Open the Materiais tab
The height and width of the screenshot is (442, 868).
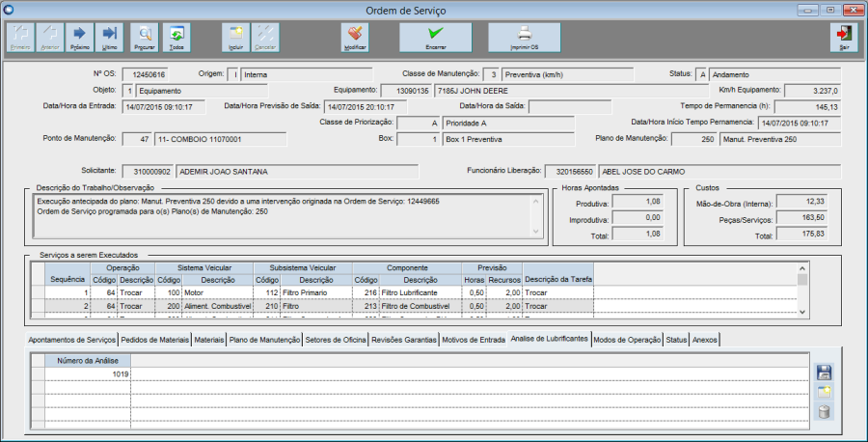(x=209, y=340)
